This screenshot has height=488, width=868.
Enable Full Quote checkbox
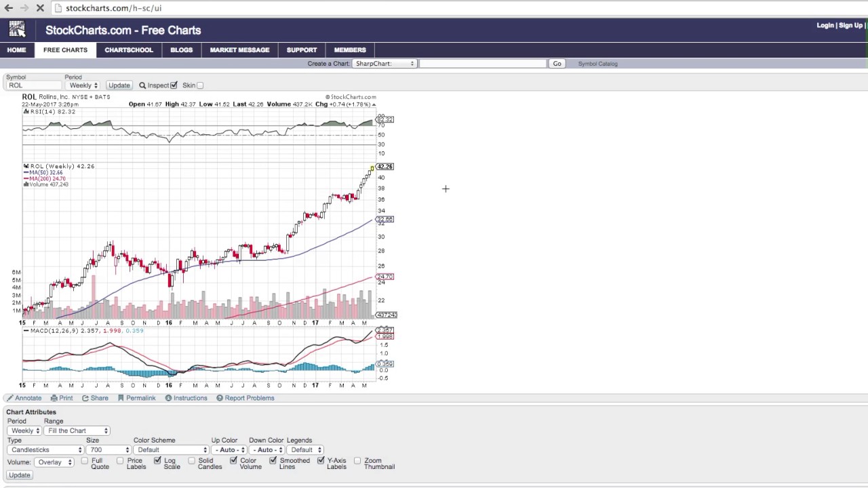point(85,461)
